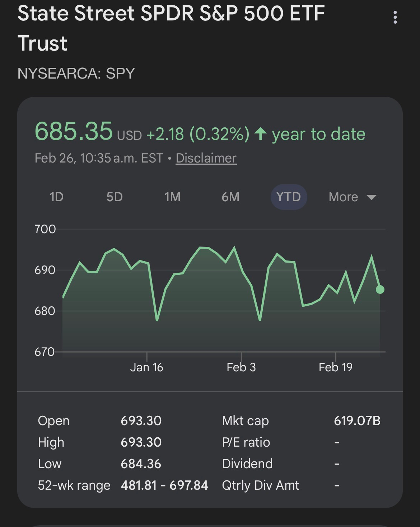This screenshot has height=527, width=420.
Task: Select the 5D time range
Action: coord(115,197)
